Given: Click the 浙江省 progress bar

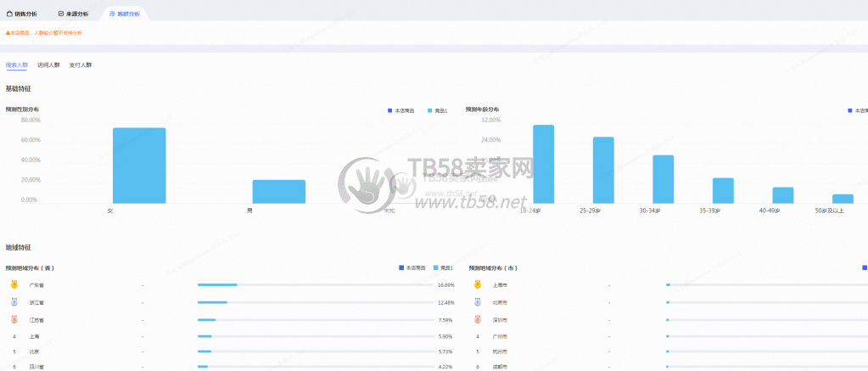Looking at the screenshot, I should tap(316, 302).
